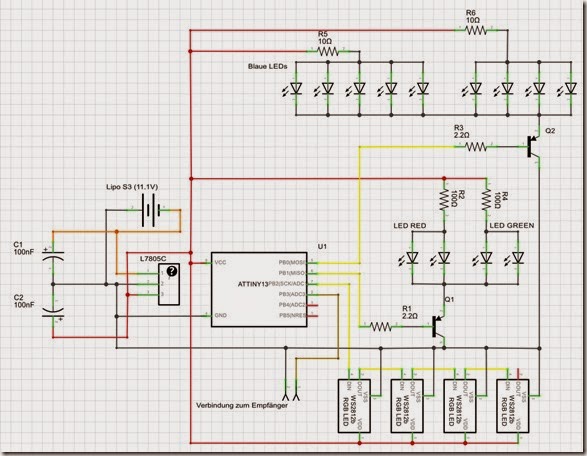Click the 'ATTINY13' text on the chip
The width and height of the screenshot is (587, 456).
coord(253,284)
